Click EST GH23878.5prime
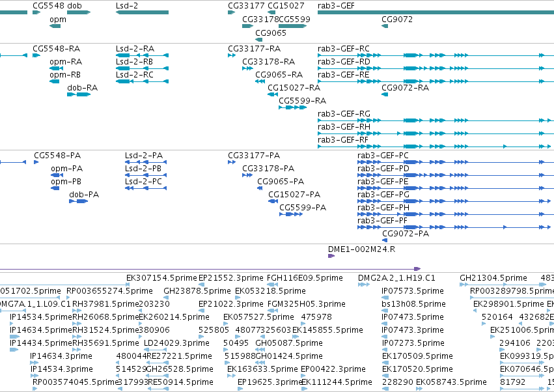Screen dimensions: 554x392 tap(197, 291)
